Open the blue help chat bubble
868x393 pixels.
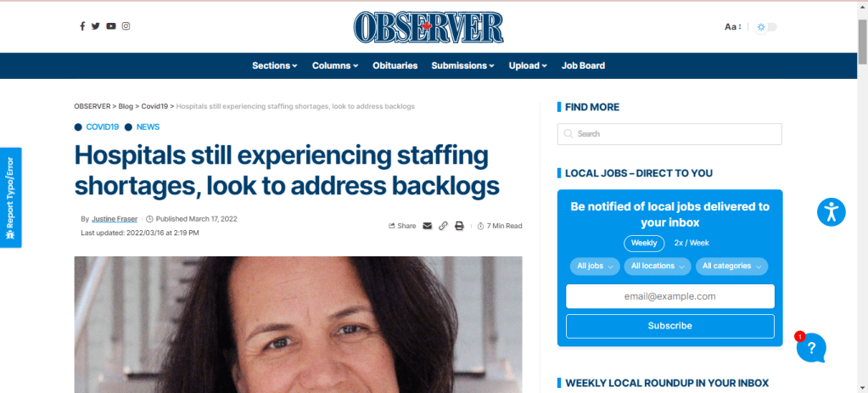[811, 348]
